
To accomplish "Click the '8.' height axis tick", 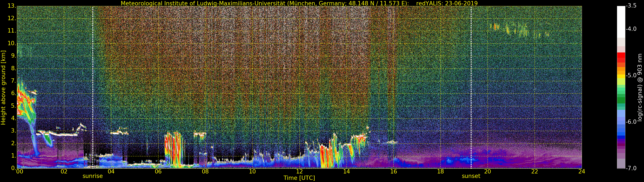I will pos(13,69).
